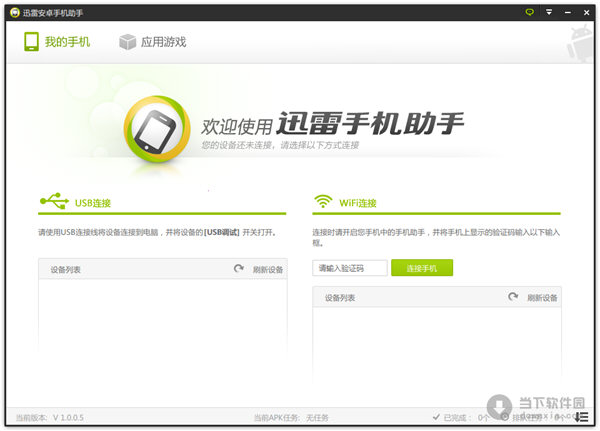Click the USB connection icon
600x431 pixels.
[x=54, y=201]
